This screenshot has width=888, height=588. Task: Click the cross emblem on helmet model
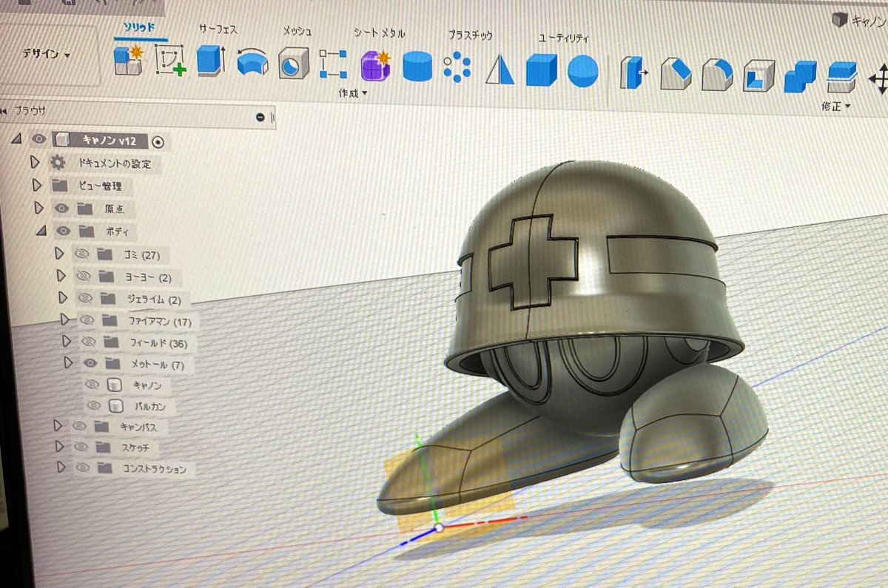(x=533, y=261)
